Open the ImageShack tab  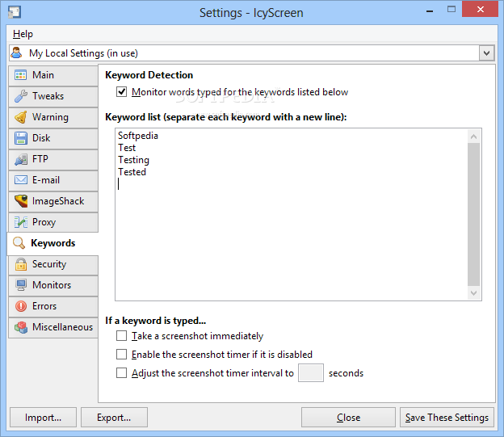click(53, 201)
